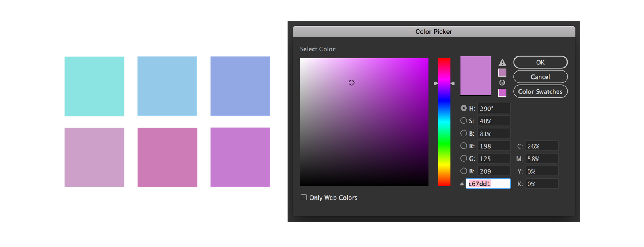Click the large current color preview
This screenshot has height=247, width=644.
(475, 76)
